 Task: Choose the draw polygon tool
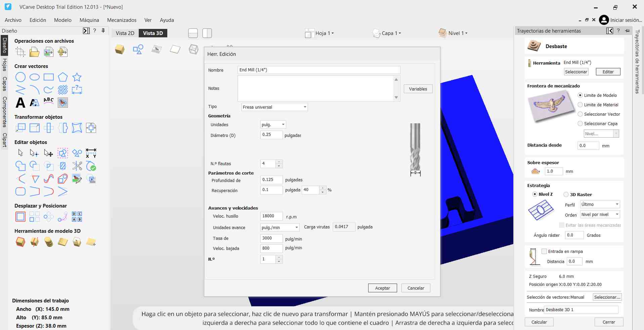pos(63,77)
